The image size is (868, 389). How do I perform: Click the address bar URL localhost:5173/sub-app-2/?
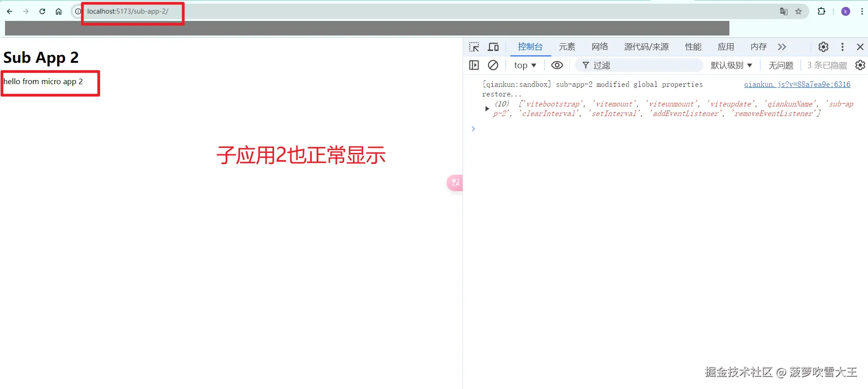click(x=128, y=11)
